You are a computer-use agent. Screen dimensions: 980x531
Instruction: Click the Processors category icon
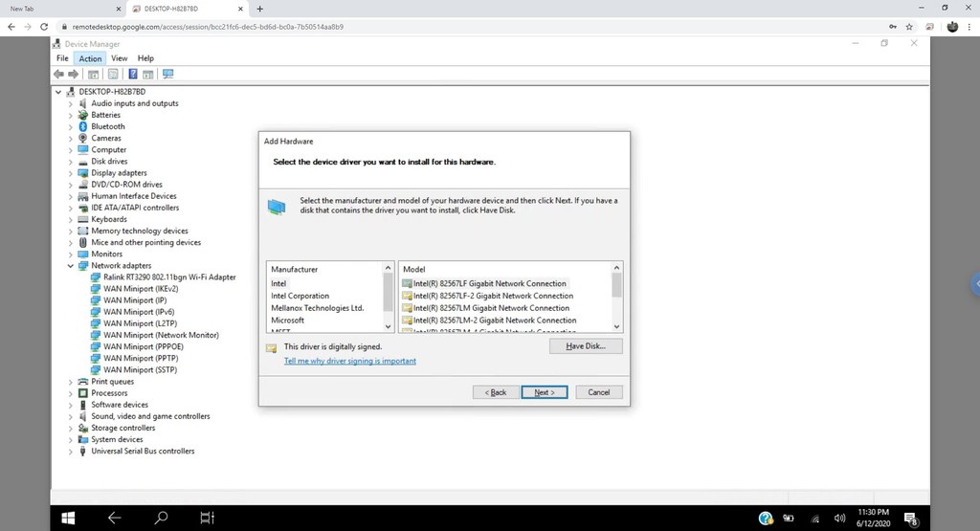click(82, 393)
